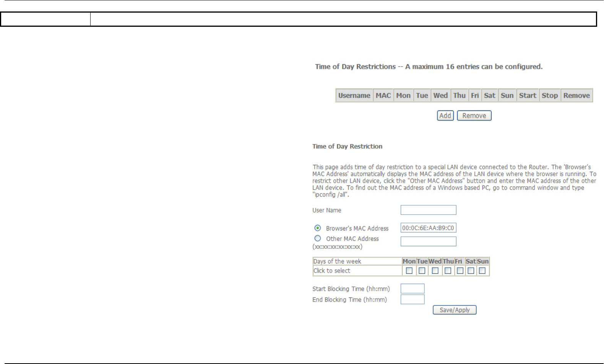The height and width of the screenshot is (364, 604).
Task: Check the Mon checkbox
Action: pos(409,270)
